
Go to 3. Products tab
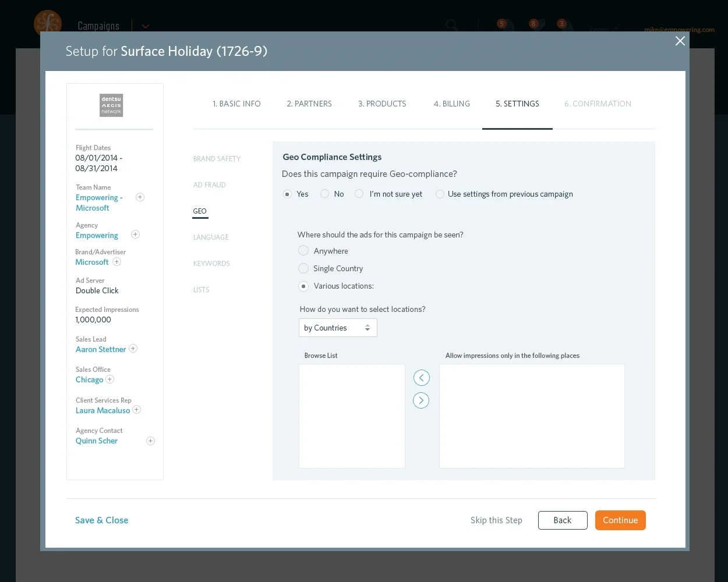[382, 104]
